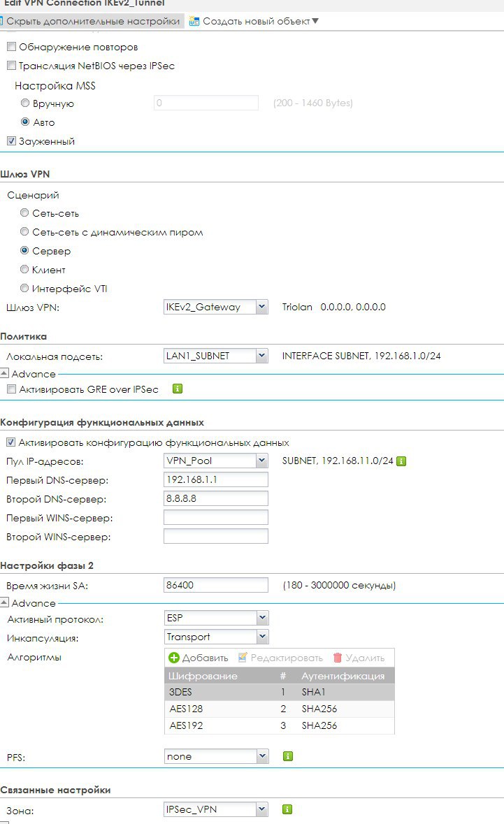Image resolution: width=504 pixels, height=824 pixels.
Task: Click the green plus Добавить icon
Action: (174, 658)
